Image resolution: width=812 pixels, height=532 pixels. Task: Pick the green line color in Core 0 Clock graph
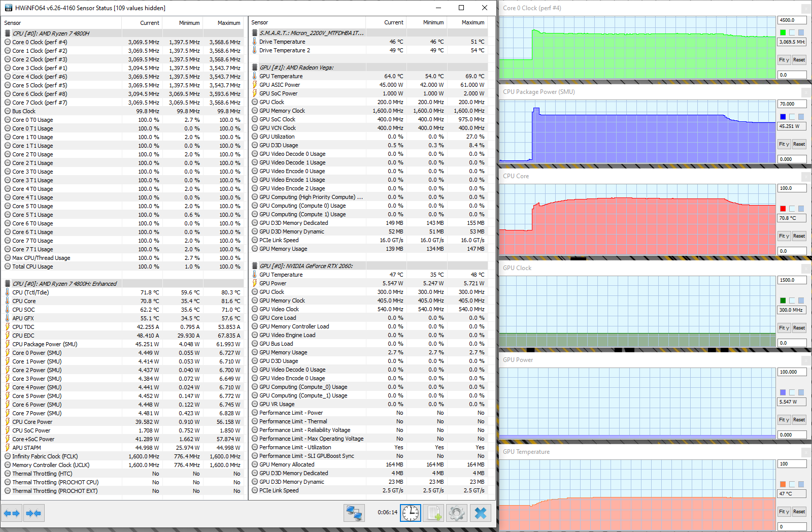click(783, 32)
